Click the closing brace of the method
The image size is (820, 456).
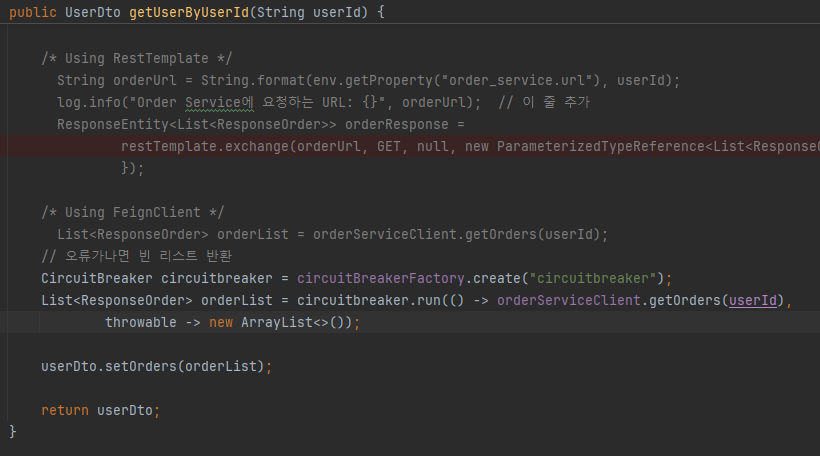click(x=13, y=431)
